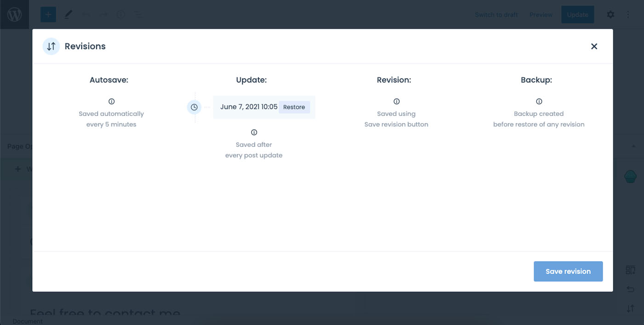Click the clock icon beside the update entry
The height and width of the screenshot is (325, 644).
tap(194, 107)
